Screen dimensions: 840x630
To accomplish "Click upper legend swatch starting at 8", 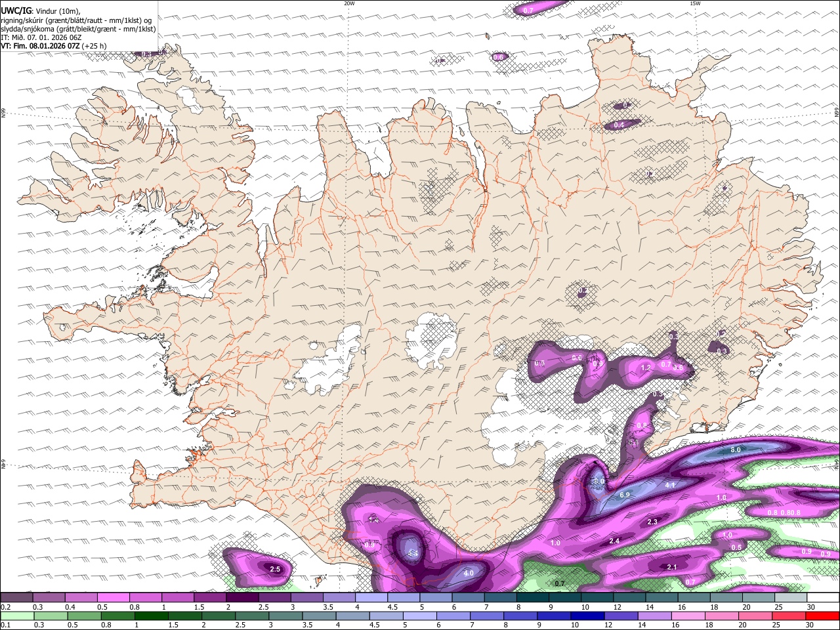I will 533,598.
